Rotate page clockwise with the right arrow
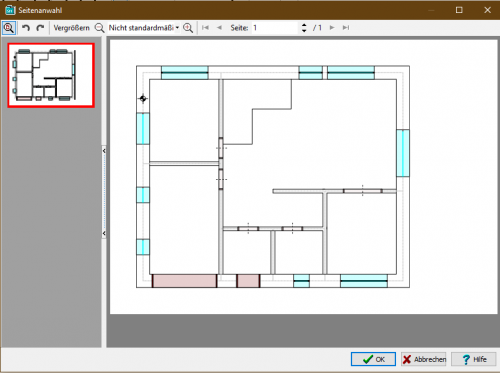This screenshot has width=500, height=373. click(x=40, y=28)
